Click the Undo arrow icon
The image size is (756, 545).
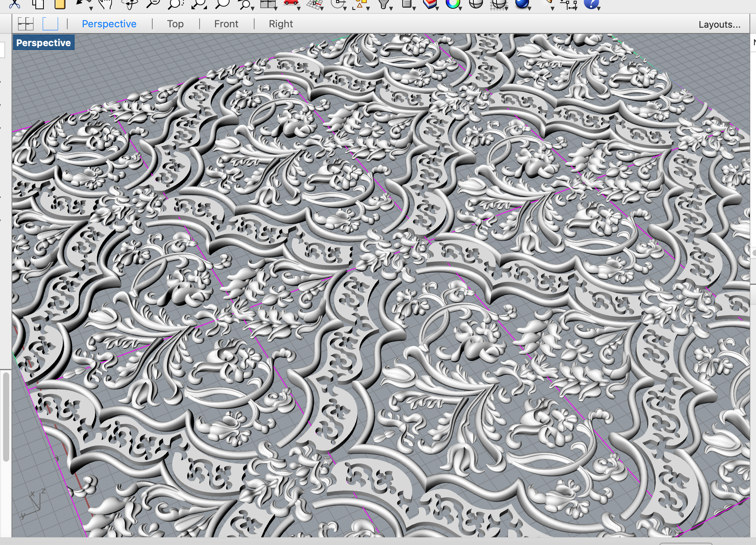pos(83,3)
